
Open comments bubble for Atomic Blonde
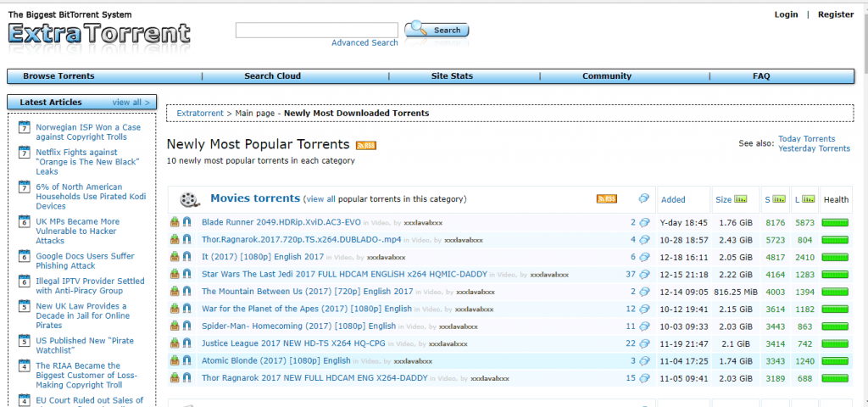pyautogui.click(x=644, y=361)
